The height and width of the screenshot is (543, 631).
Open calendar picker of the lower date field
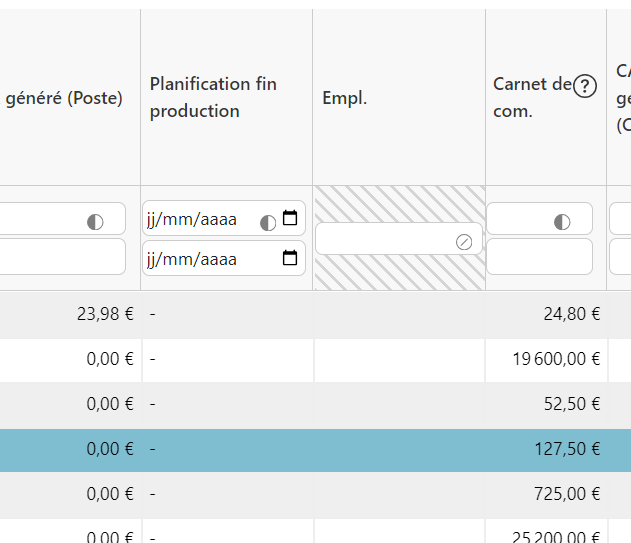tap(290, 259)
